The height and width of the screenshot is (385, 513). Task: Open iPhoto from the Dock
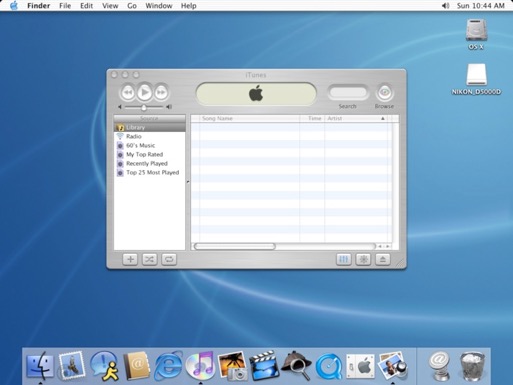tap(232, 366)
